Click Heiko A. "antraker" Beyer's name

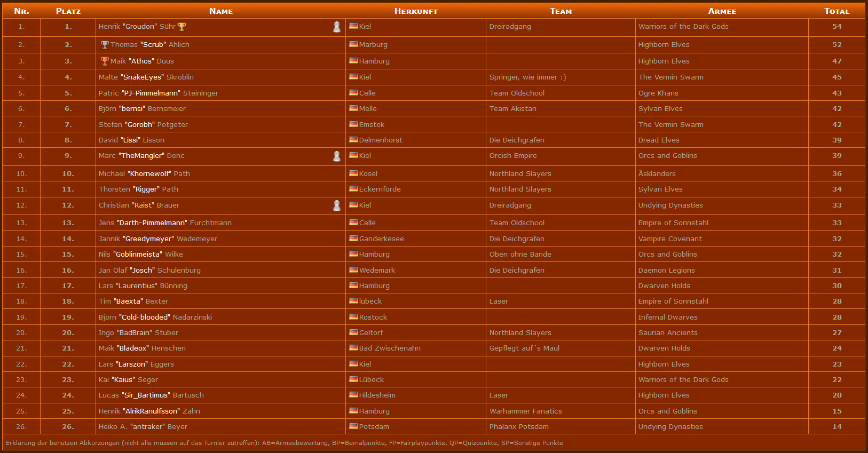[x=143, y=426]
